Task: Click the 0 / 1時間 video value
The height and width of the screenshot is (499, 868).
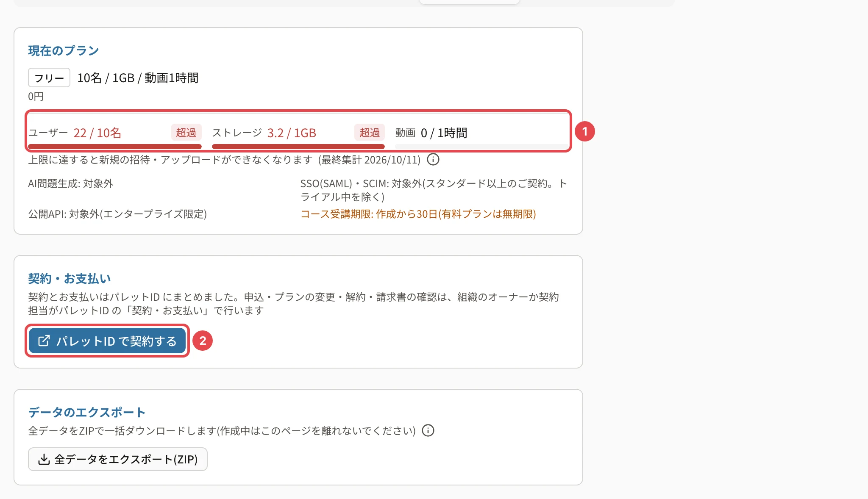Action: [444, 133]
